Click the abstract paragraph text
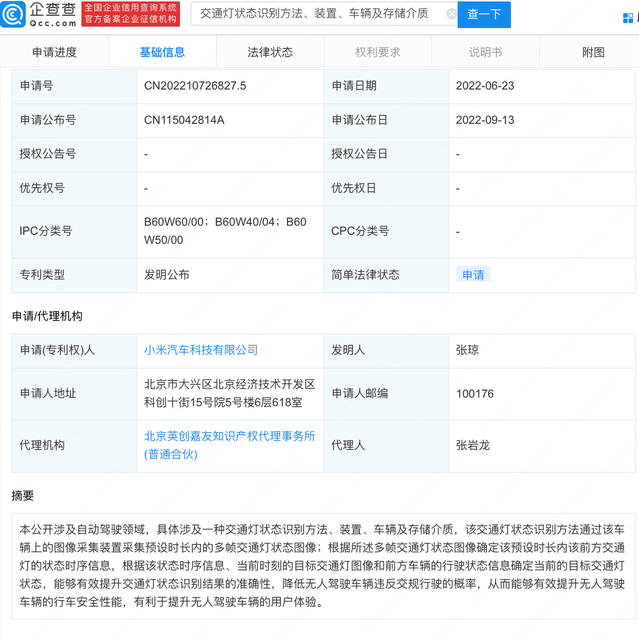Screen dimensions: 639x640 pos(322,566)
